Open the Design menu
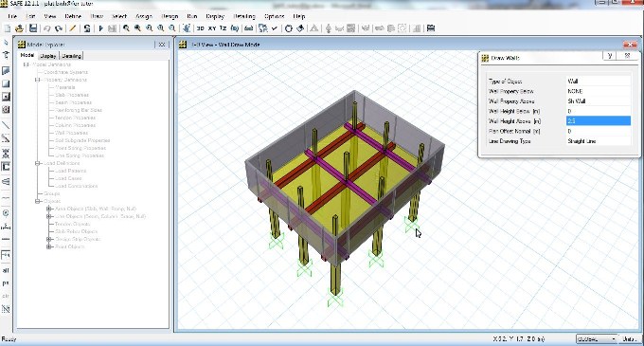This screenshot has height=346, width=644. [170, 16]
